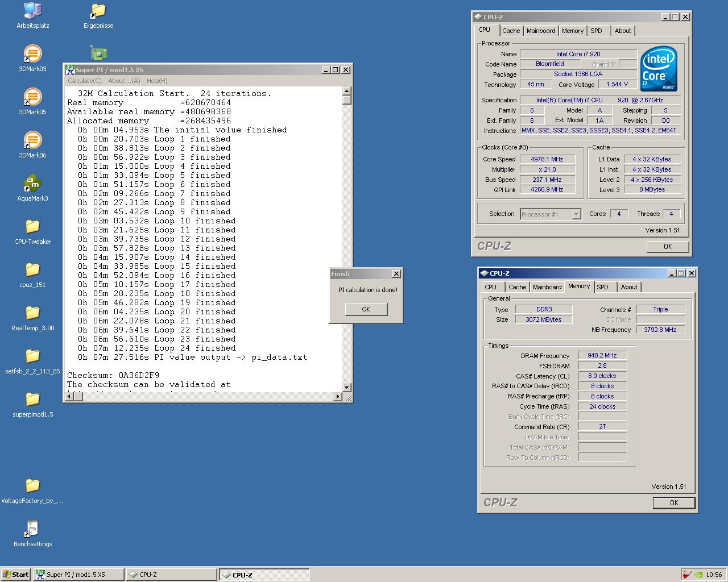728x582 pixels.
Task: Click Super PI horizontal scrollbar right arrow
Action: click(x=338, y=396)
